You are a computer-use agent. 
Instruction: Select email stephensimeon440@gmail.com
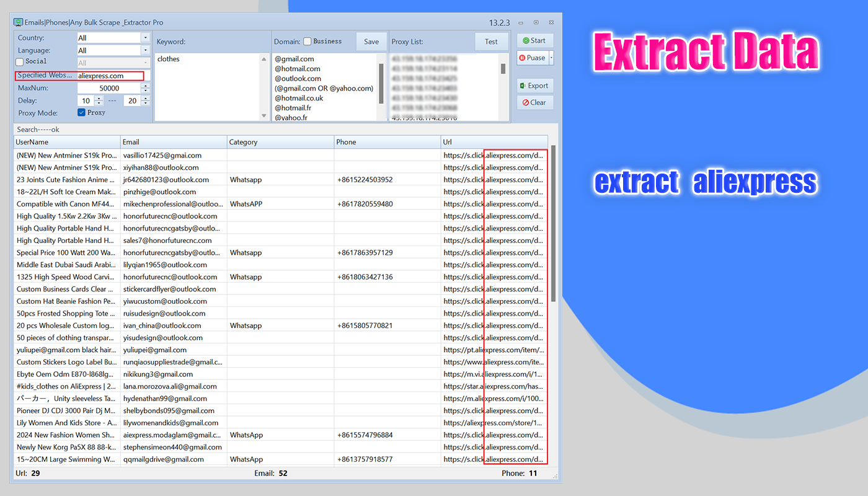pyautogui.click(x=172, y=447)
